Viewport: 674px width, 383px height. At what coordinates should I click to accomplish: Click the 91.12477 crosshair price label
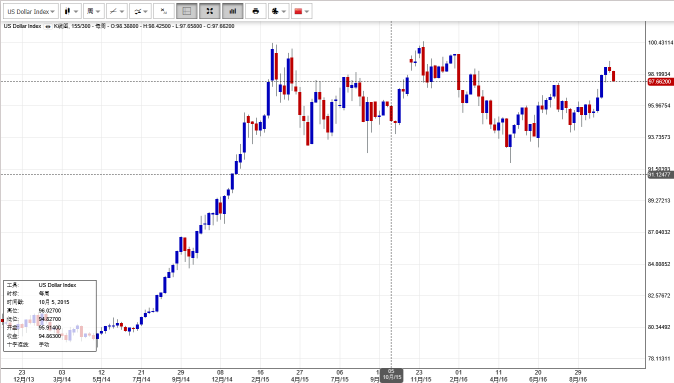(x=660, y=175)
